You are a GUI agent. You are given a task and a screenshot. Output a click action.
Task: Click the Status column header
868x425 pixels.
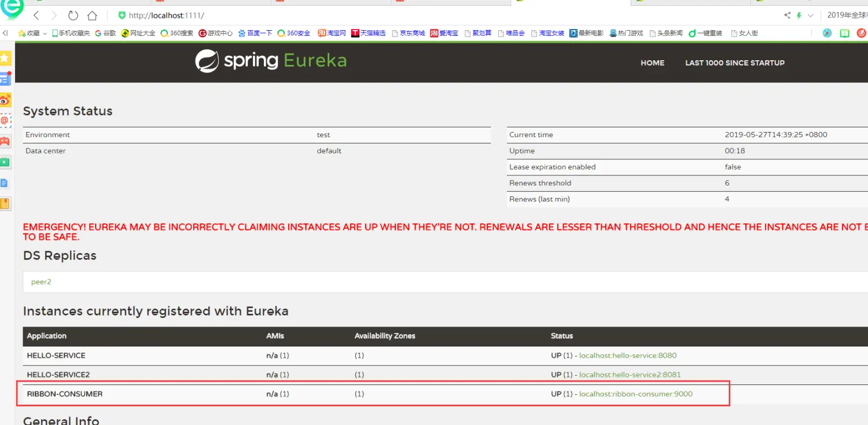(x=562, y=336)
